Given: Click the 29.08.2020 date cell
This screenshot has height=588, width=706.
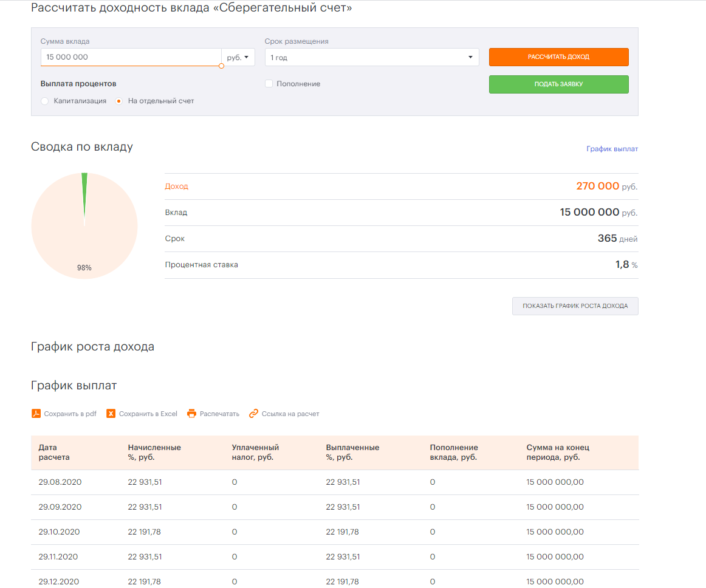Looking at the screenshot, I should tap(60, 482).
